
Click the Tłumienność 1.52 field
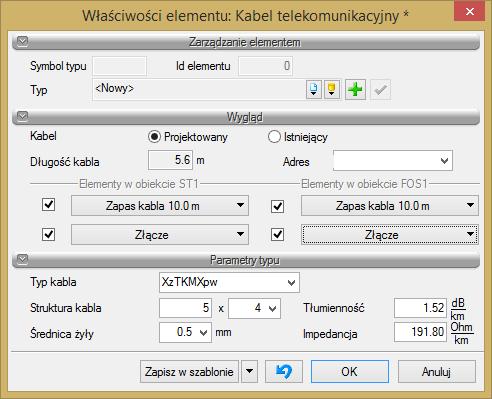(420, 308)
